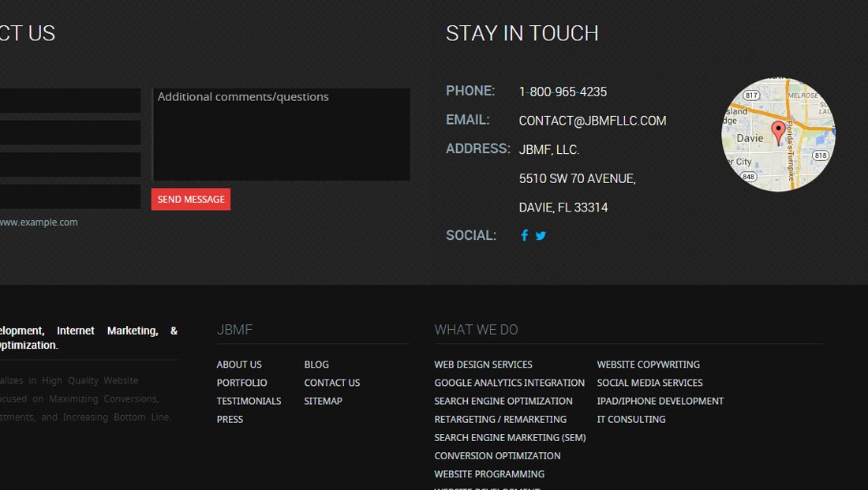Open the Twitter social icon
Viewport: 868px width, 490px height.
(541, 236)
